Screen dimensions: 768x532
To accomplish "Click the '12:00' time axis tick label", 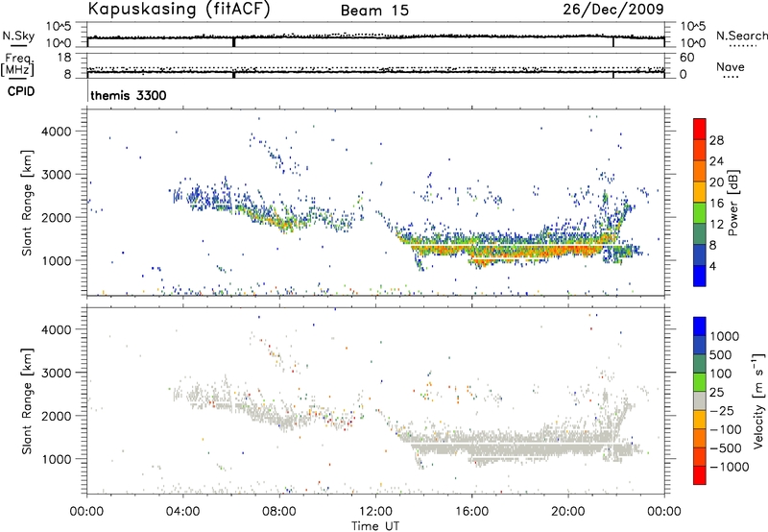I will pyautogui.click(x=375, y=512).
